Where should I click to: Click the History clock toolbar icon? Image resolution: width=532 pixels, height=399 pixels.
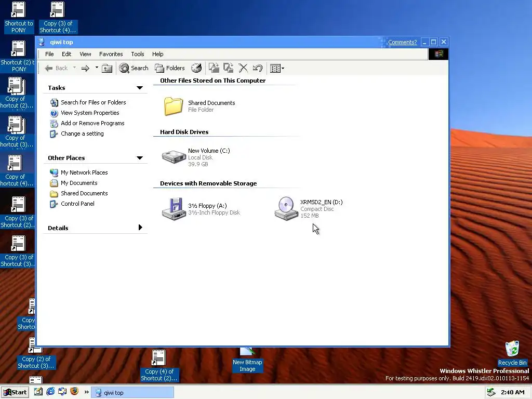point(196,68)
